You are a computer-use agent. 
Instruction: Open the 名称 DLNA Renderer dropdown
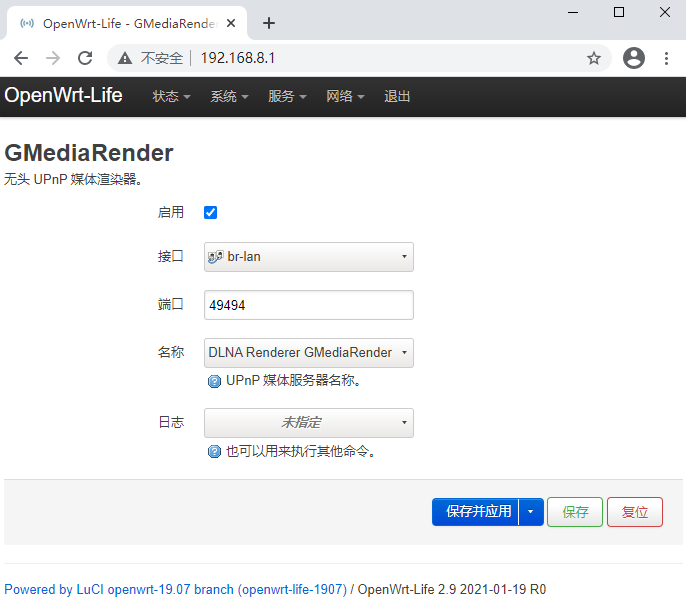(x=308, y=353)
